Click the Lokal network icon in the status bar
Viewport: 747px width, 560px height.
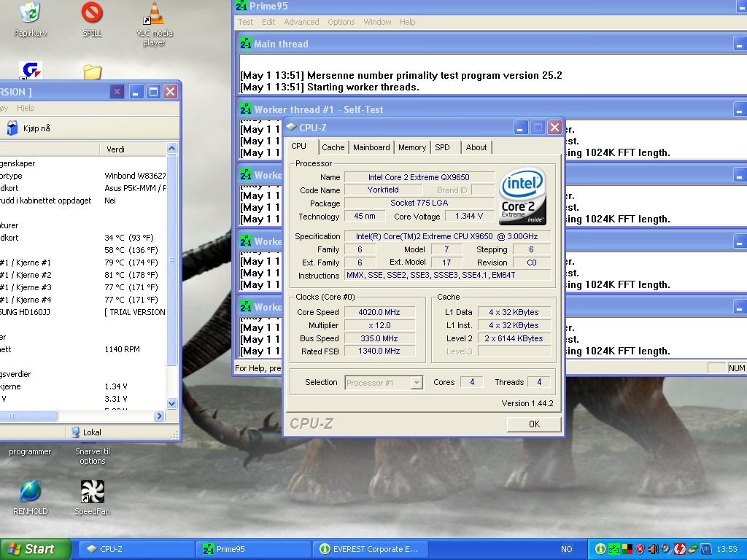pos(75,432)
